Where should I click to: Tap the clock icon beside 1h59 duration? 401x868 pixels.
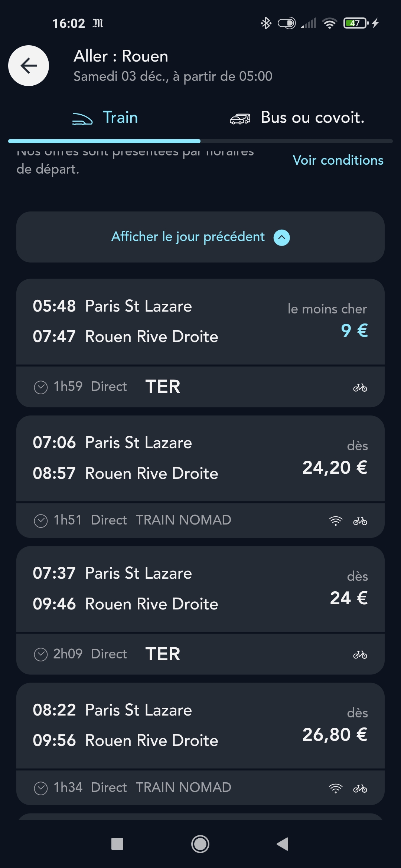(x=41, y=387)
